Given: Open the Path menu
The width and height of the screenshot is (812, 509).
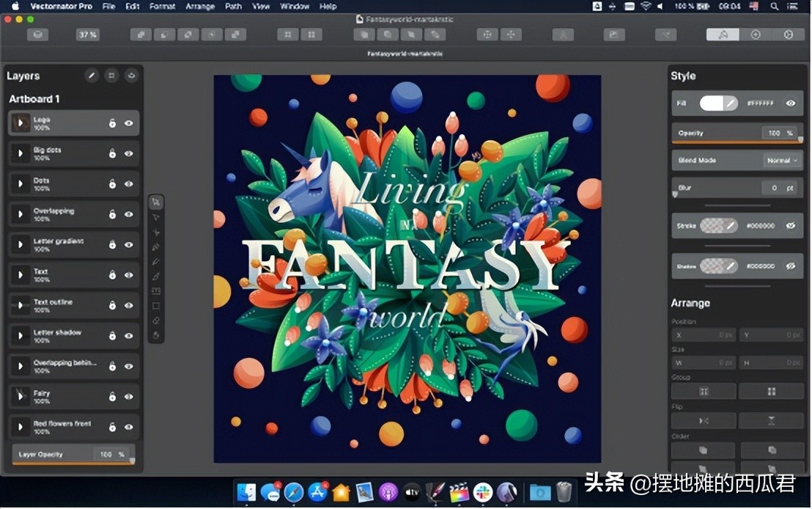Looking at the screenshot, I should point(233,6).
